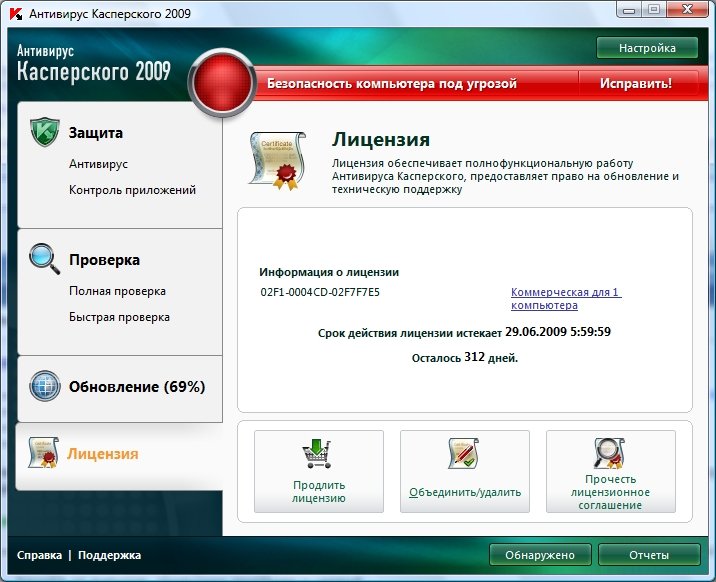
Task: Open the Поддержка support link
Action: (x=110, y=555)
